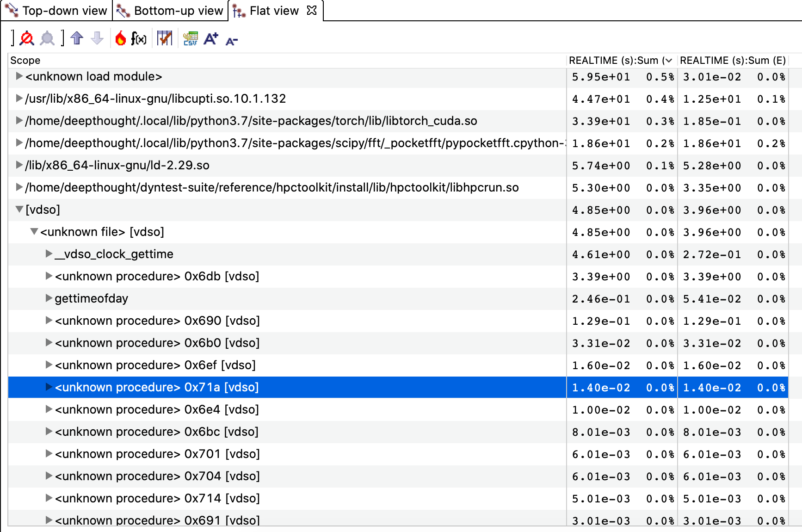802x532 pixels.
Task: Open the show/hide metric columns icon
Action: tap(165, 38)
